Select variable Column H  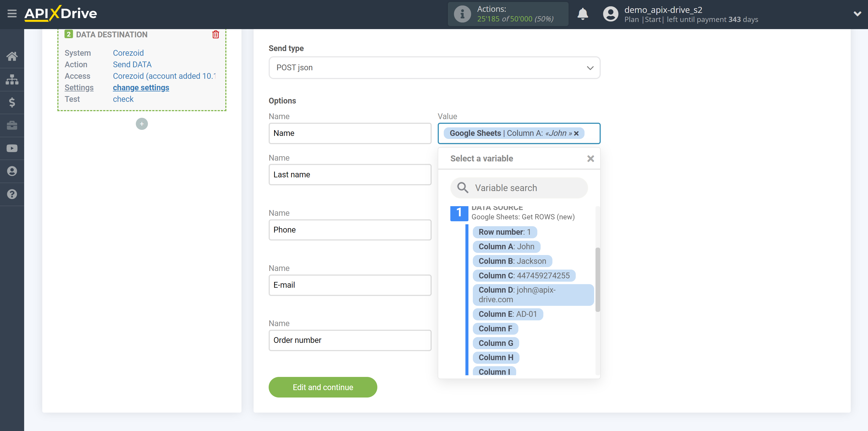(496, 357)
